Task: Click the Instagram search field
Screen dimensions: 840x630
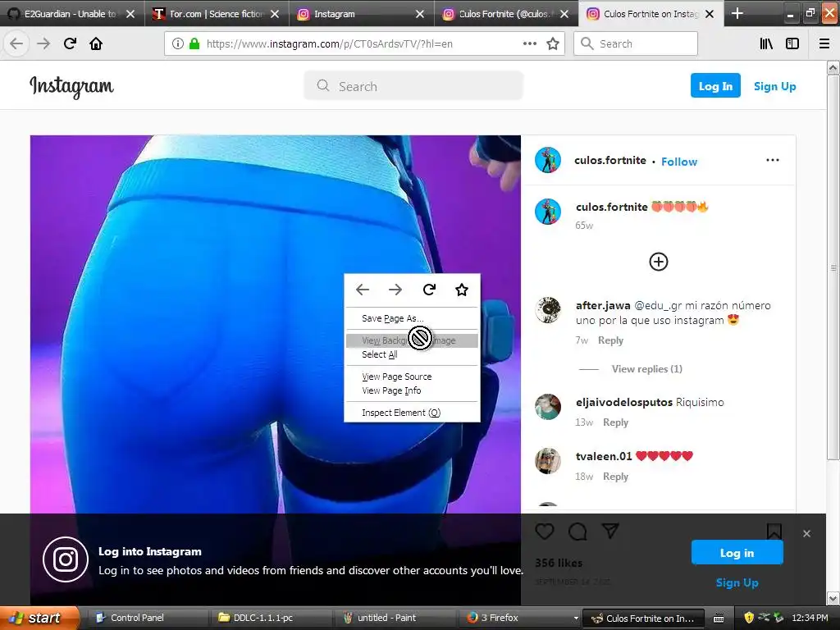Action: click(x=413, y=85)
